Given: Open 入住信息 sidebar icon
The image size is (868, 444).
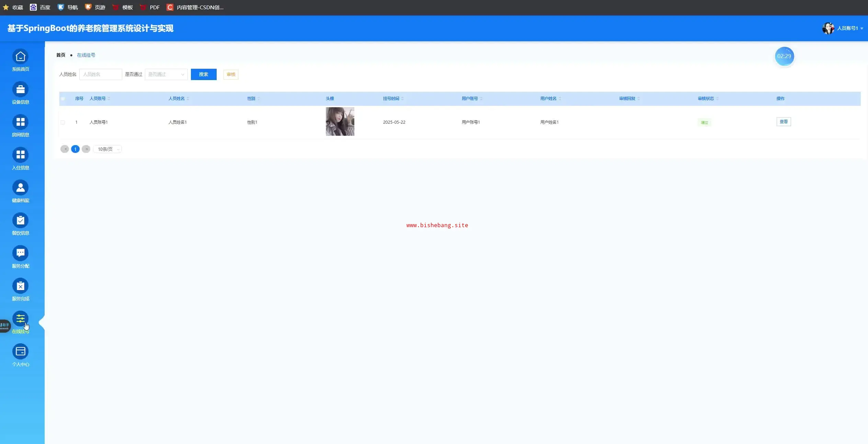Looking at the screenshot, I should (21, 155).
